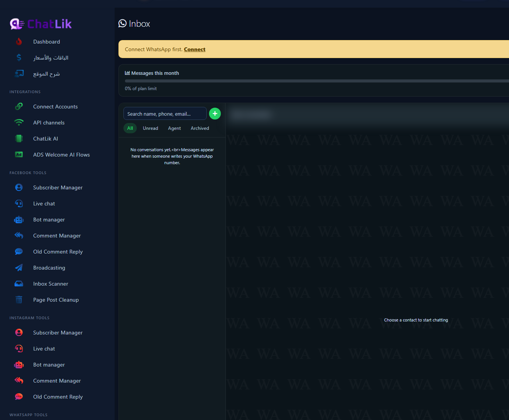Image resolution: width=509 pixels, height=420 pixels.
Task: Click the Messages this month progress bar
Action: (x=317, y=81)
